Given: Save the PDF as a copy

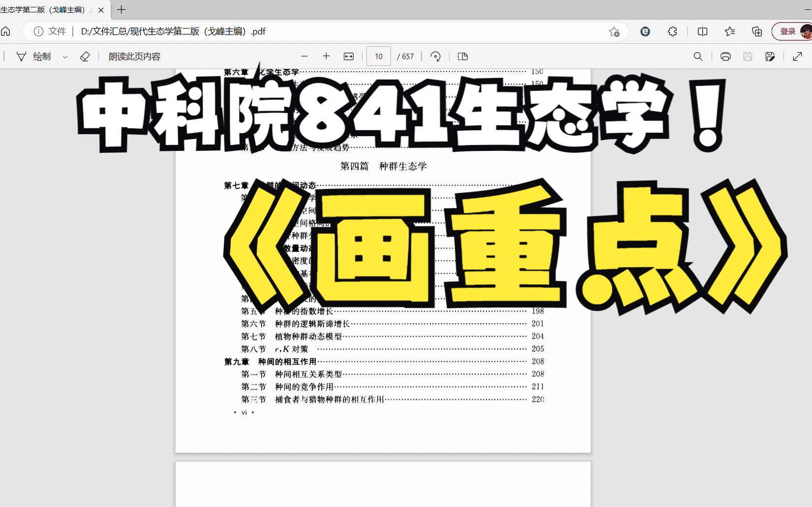Looking at the screenshot, I should click(x=770, y=57).
